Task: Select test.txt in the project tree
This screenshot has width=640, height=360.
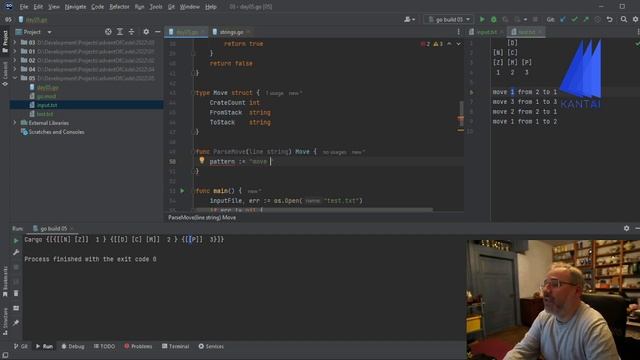Action: click(44, 114)
